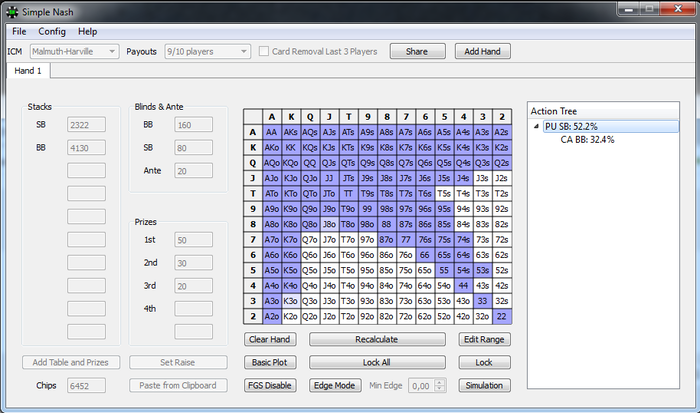Open the ICM Malmuth-Harville dropdown
Image resolution: width=700 pixels, height=413 pixels.
tap(75, 51)
